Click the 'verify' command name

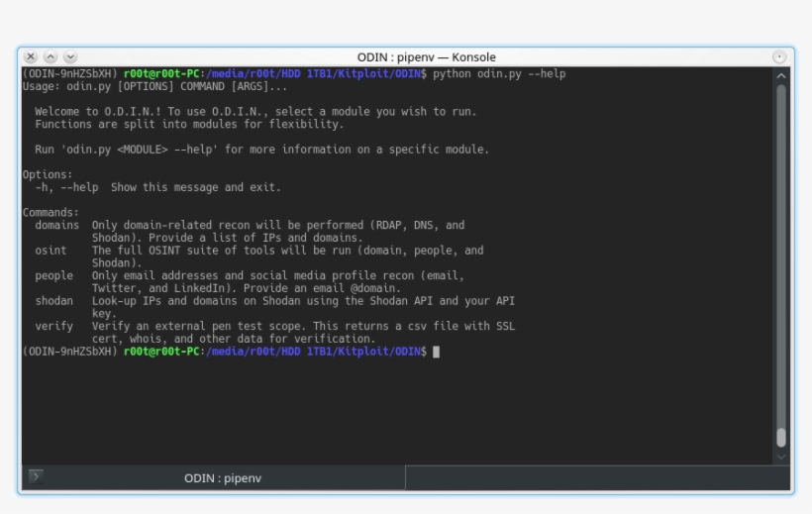click(53, 327)
